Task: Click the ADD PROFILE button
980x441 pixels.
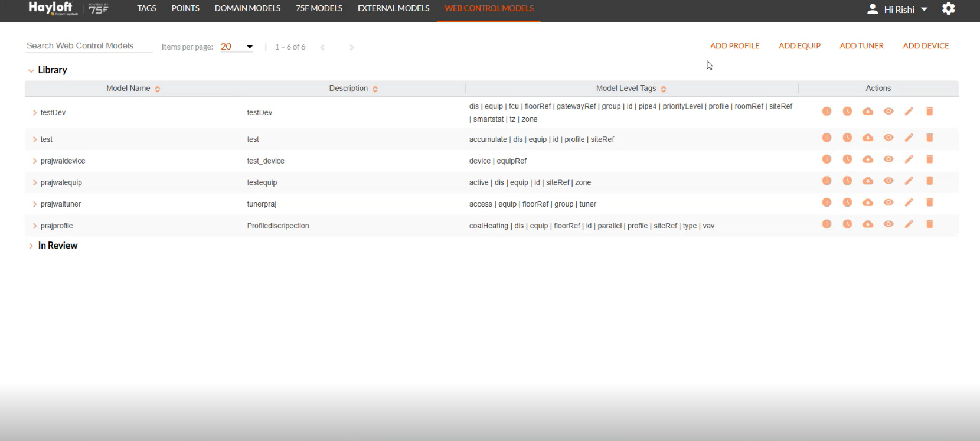Action: coord(734,45)
